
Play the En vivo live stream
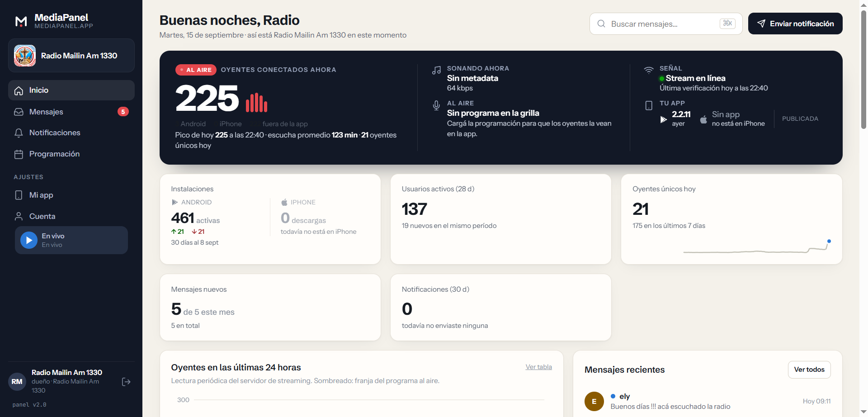click(29, 240)
